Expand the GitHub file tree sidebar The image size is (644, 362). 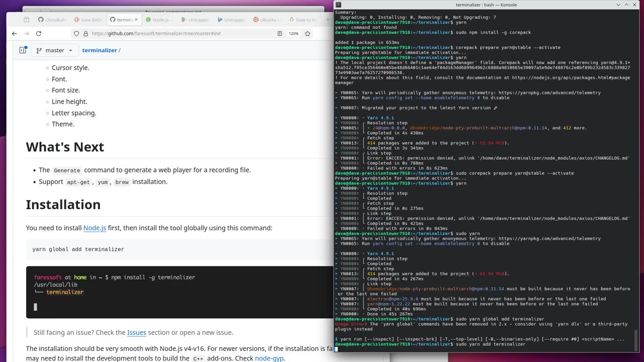(23, 50)
